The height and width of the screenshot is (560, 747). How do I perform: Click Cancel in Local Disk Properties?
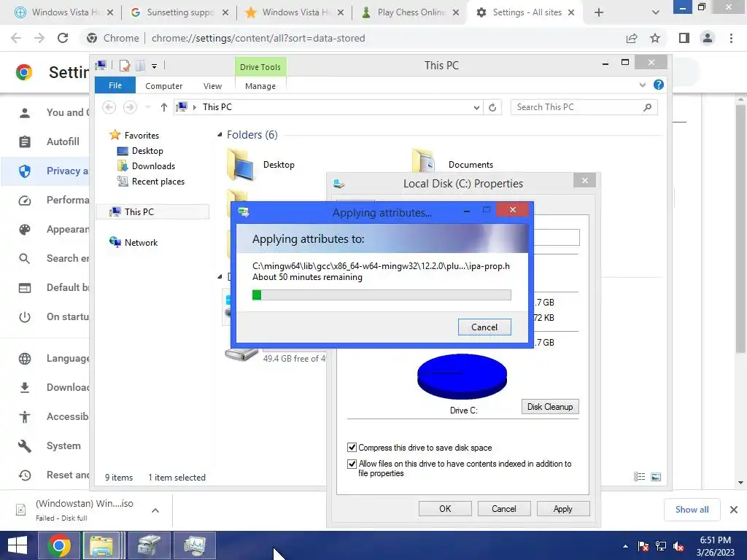pos(503,508)
